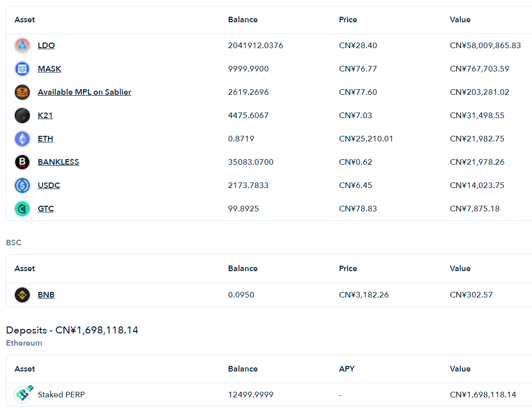
Task: Click the BNB token icon
Action: pos(22,295)
